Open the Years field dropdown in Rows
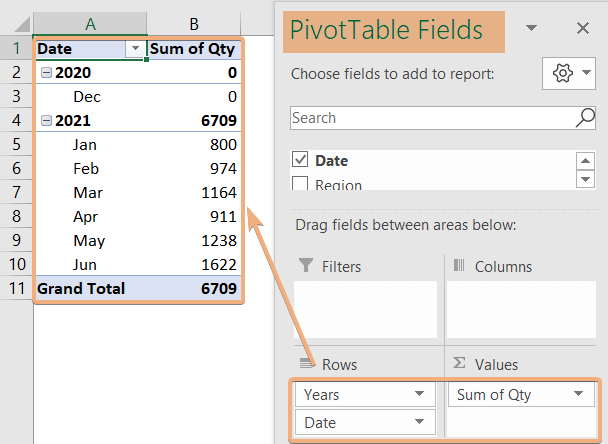 click(419, 394)
